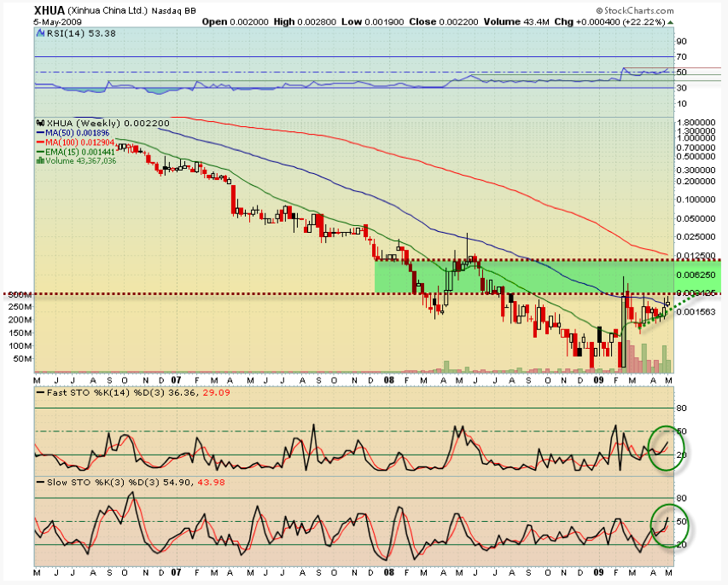Click the 0.100000 price axis label
The image size is (728, 585).
696,200
